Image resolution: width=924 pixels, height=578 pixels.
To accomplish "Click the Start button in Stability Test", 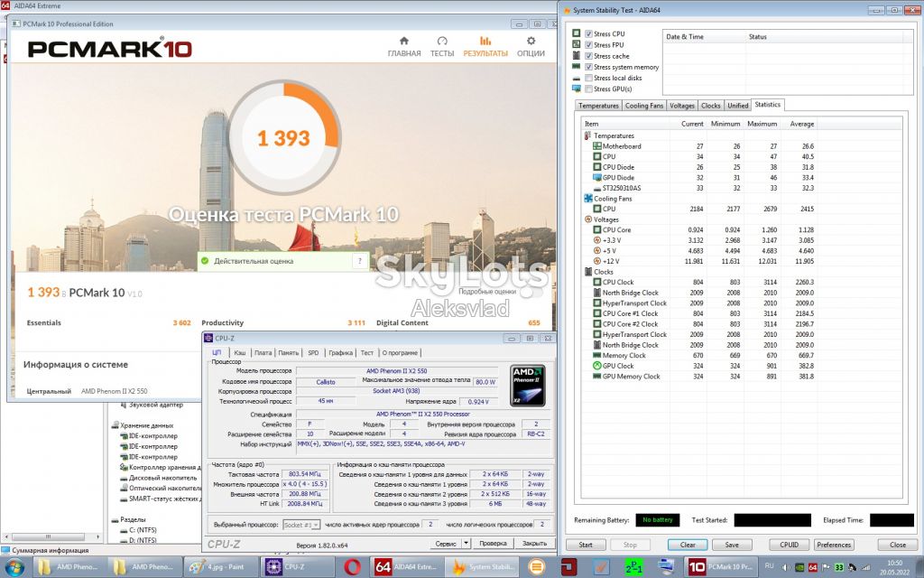I will (586, 545).
